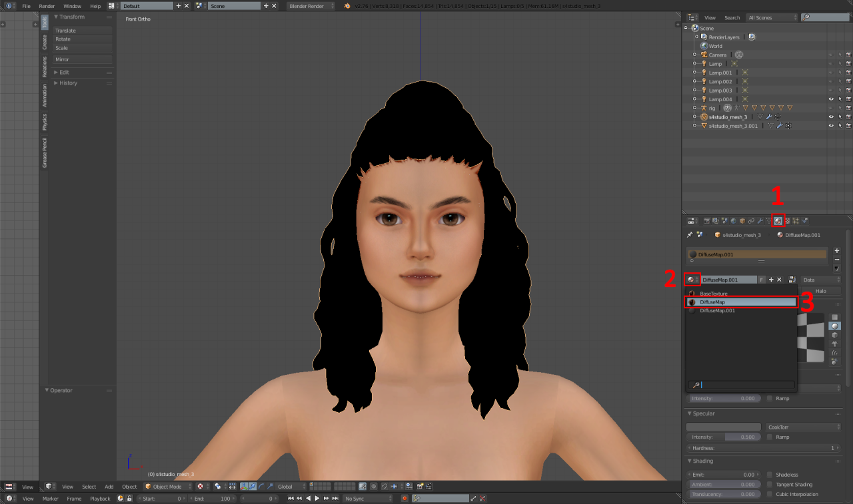
Task: Open the Render properties tab icon
Action: coord(707,220)
